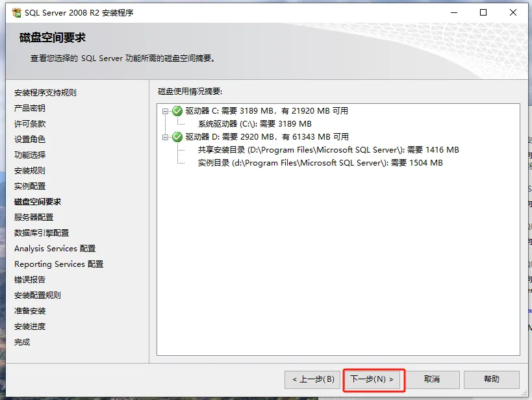Collapse the drive C tree node
532x400 pixels.
pos(165,111)
